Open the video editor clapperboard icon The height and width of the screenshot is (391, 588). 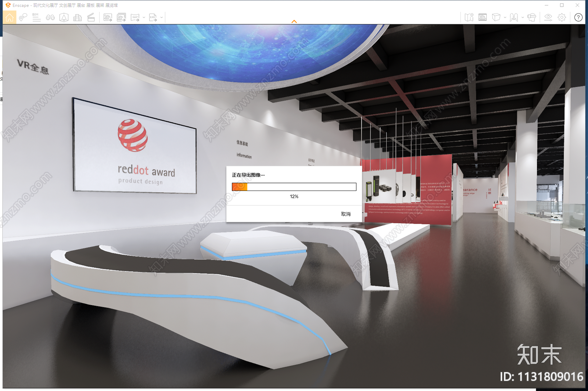91,17
